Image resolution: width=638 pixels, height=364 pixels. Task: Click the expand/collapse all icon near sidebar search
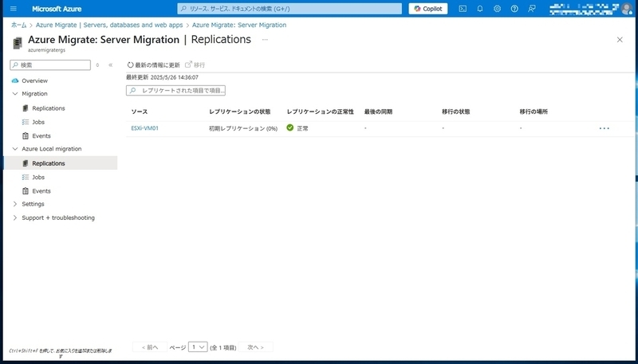[97, 65]
